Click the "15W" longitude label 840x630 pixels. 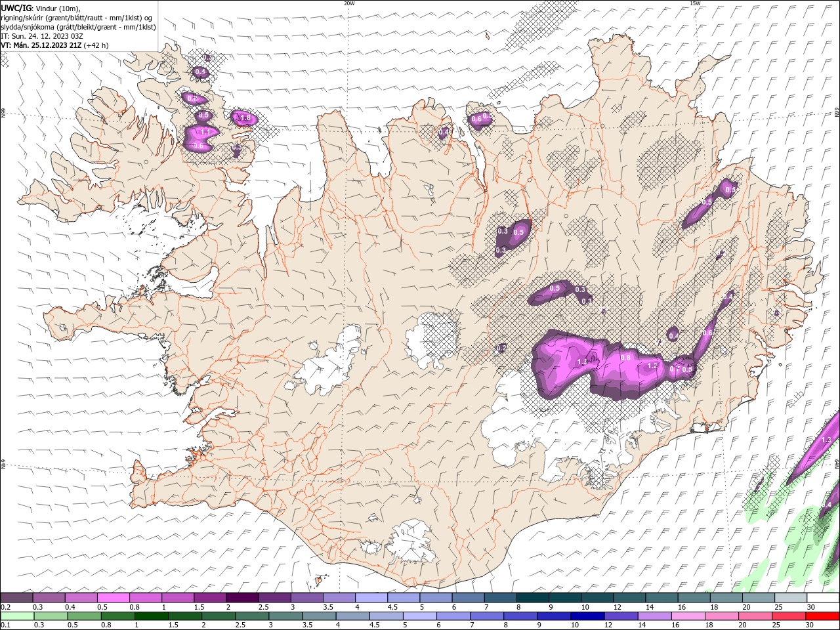point(695,3)
